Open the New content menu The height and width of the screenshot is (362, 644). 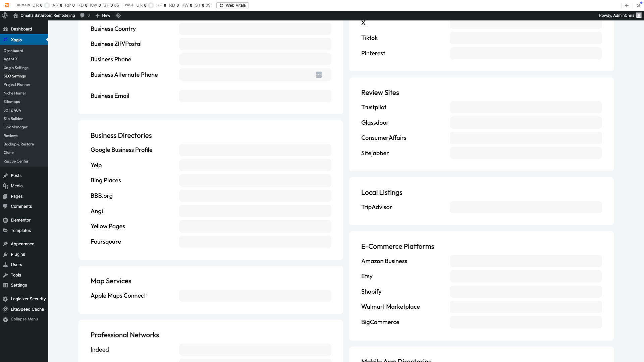pyautogui.click(x=103, y=15)
